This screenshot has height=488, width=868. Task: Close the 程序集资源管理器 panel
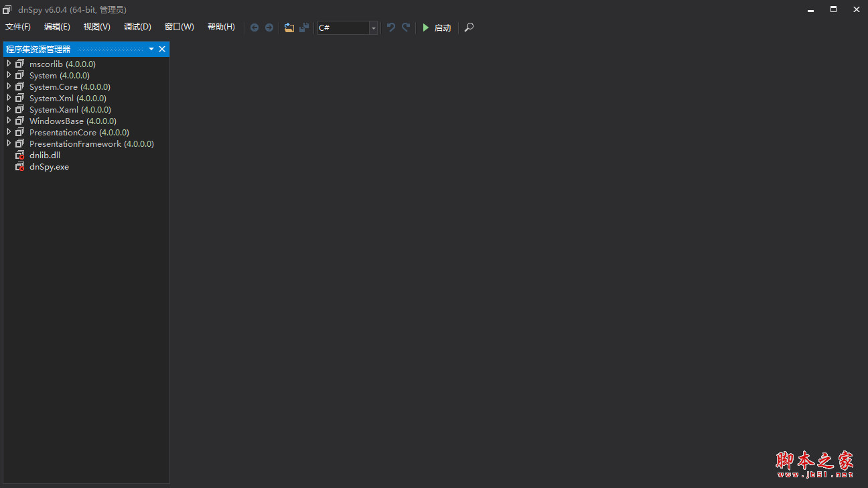click(162, 49)
